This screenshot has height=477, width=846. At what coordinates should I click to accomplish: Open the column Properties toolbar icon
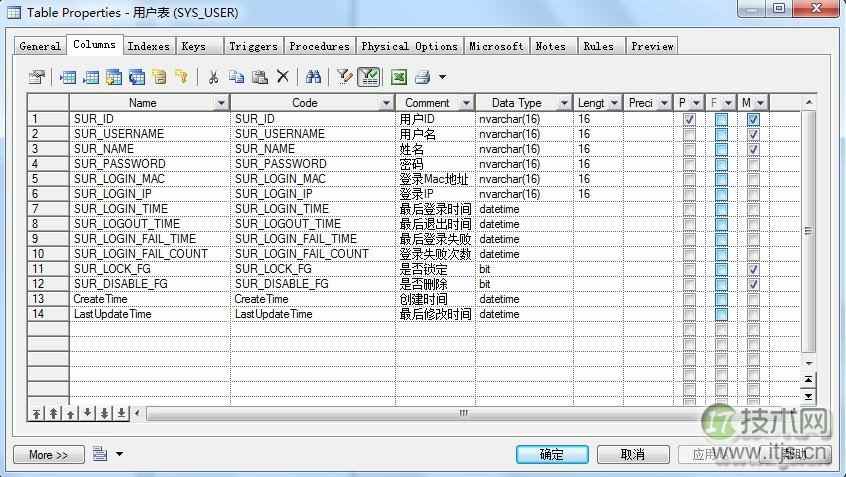[x=37, y=76]
